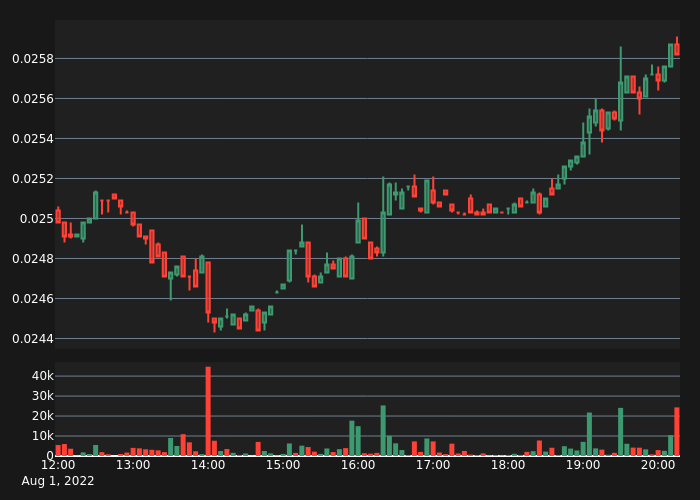Screen dimensions: 700x500
Task: Click the 16:00 time axis label
Action: click(x=358, y=465)
